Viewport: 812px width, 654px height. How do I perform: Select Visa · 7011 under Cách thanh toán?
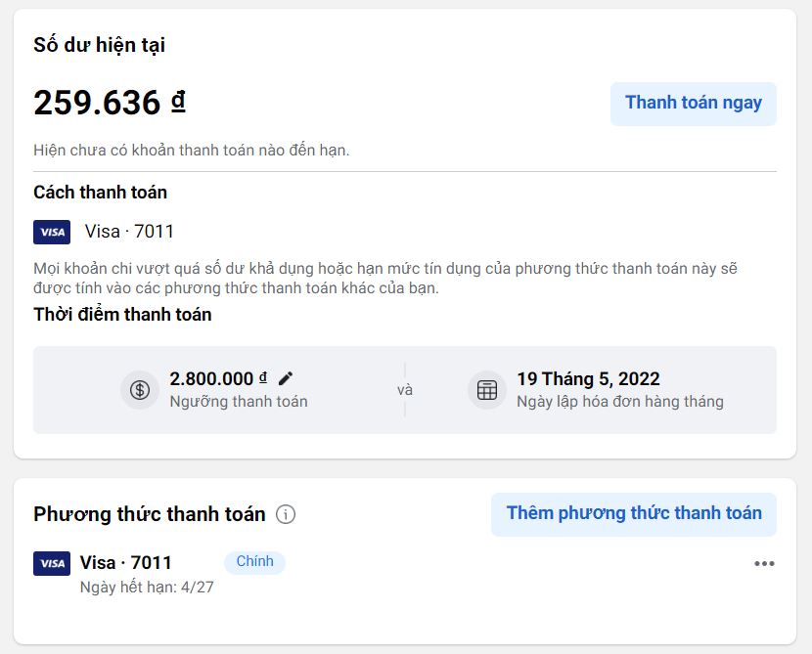point(129,232)
